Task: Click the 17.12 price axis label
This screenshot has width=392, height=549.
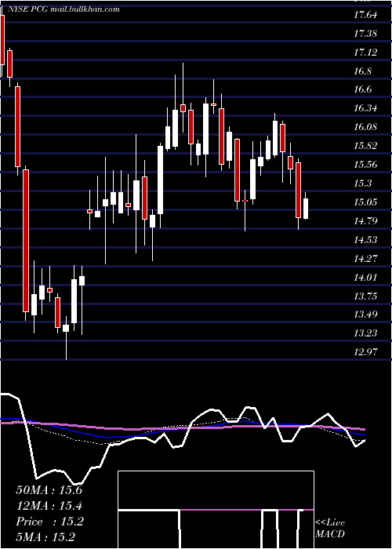Action: (x=365, y=53)
